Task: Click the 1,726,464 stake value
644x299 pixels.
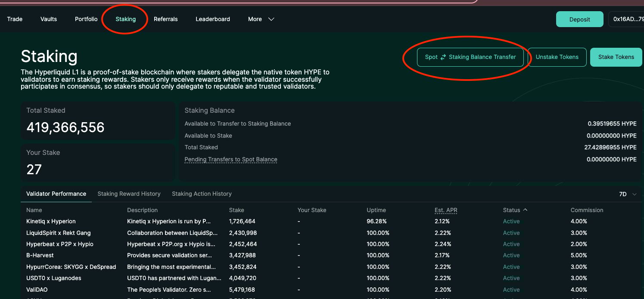Action: [242, 221]
